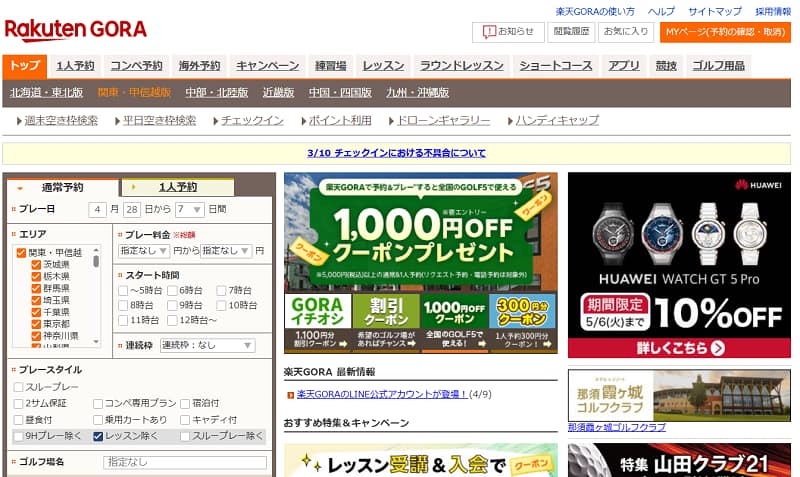Open 平日空き枠検索 link

pyautogui.click(x=159, y=120)
